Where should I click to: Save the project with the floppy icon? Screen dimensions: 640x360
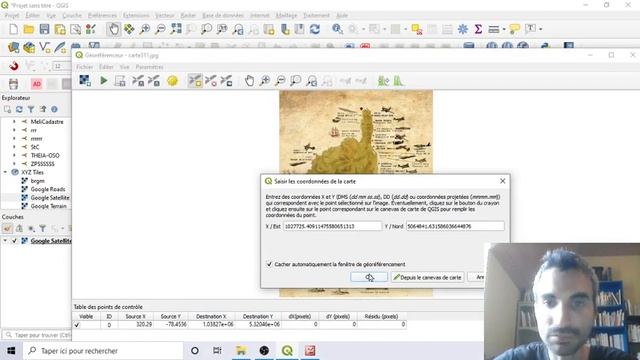coord(44,29)
